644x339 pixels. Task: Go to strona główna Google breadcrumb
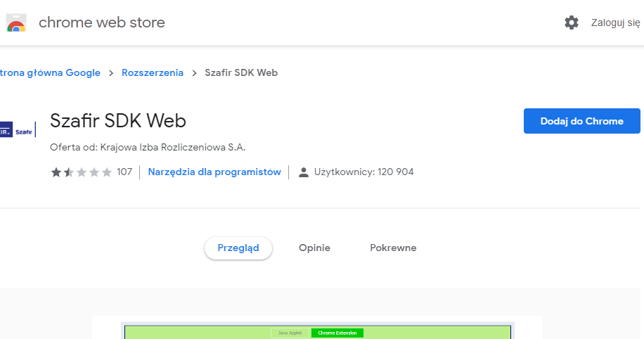click(50, 72)
